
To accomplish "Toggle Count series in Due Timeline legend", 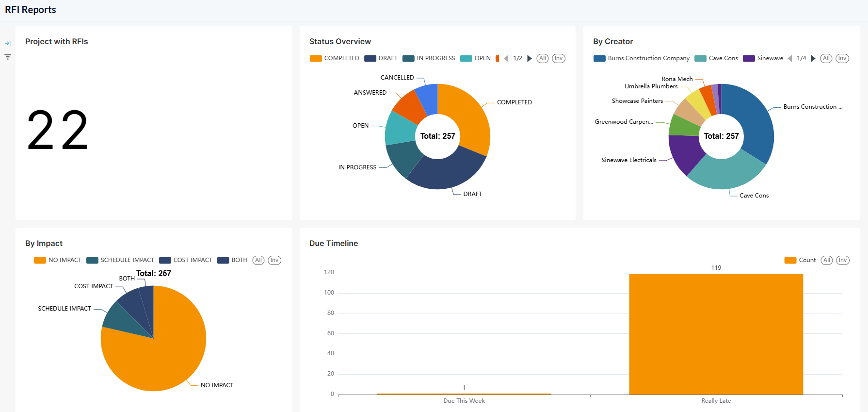I will (800, 260).
